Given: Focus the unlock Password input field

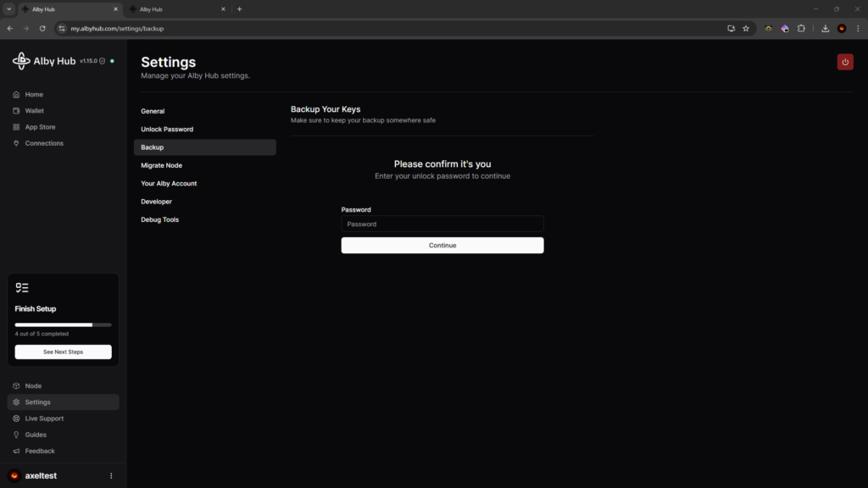Looking at the screenshot, I should pyautogui.click(x=442, y=225).
